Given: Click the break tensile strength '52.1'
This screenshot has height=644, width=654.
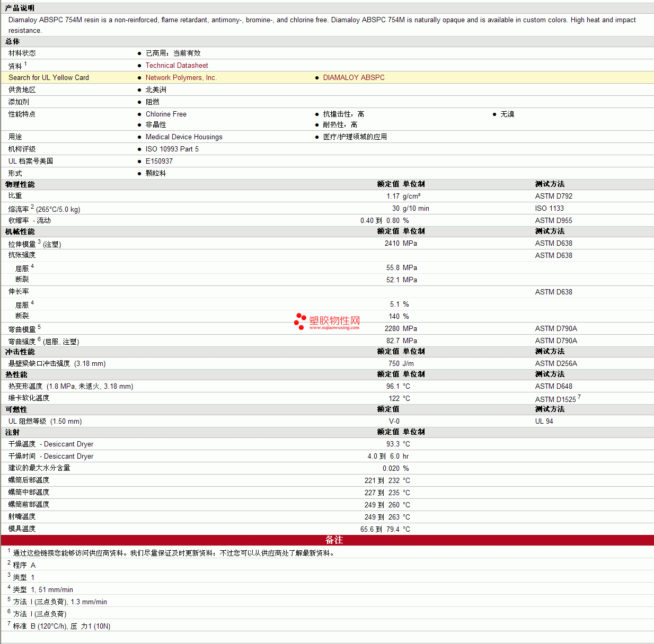Looking at the screenshot, I should click(x=393, y=280).
